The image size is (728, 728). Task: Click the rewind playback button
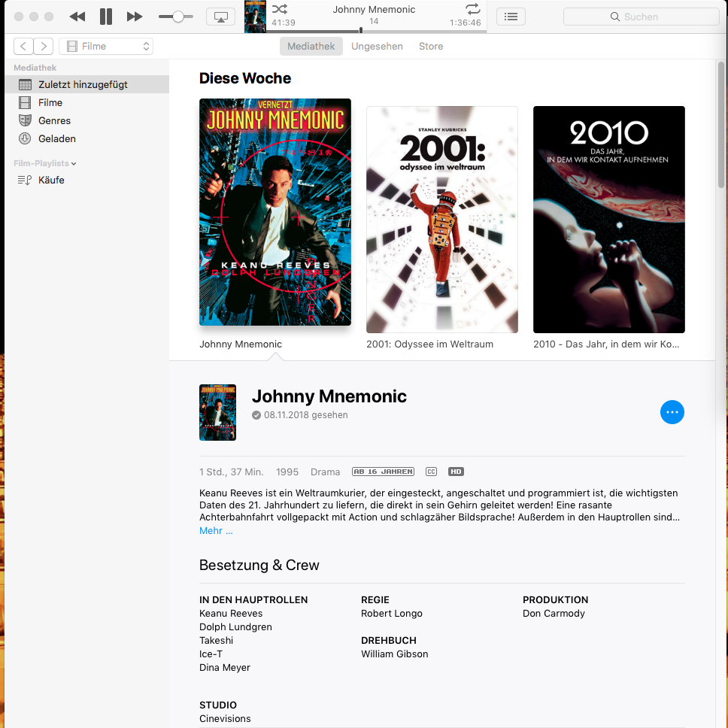[x=77, y=17]
